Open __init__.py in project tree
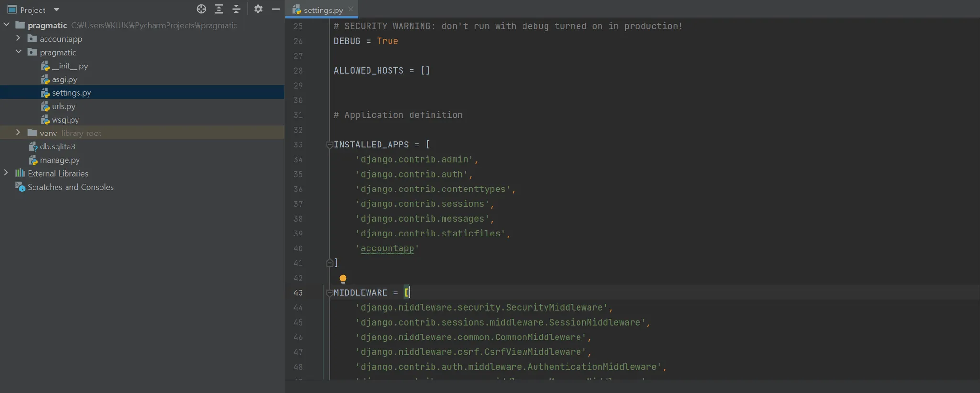Viewport: 980px width, 393px height. pyautogui.click(x=70, y=66)
